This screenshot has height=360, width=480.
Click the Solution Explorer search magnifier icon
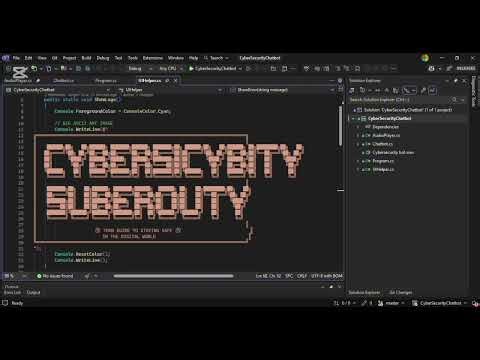454,100
